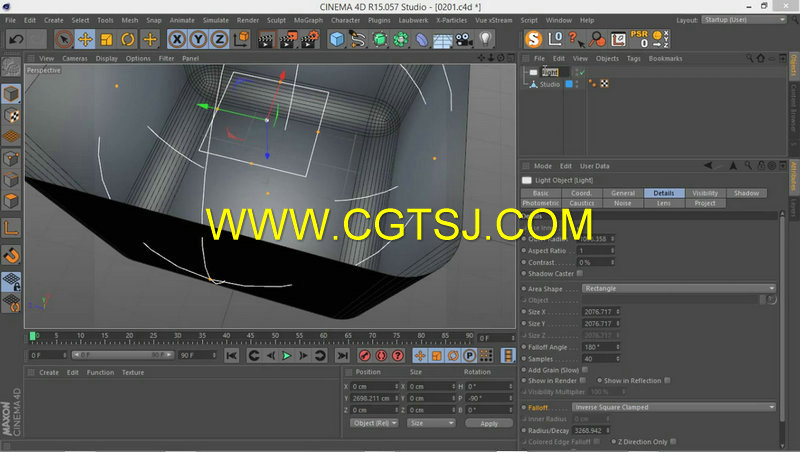Enable Polygons mode in left toolbar
Screen dimensions: 800x452
tap(11, 201)
